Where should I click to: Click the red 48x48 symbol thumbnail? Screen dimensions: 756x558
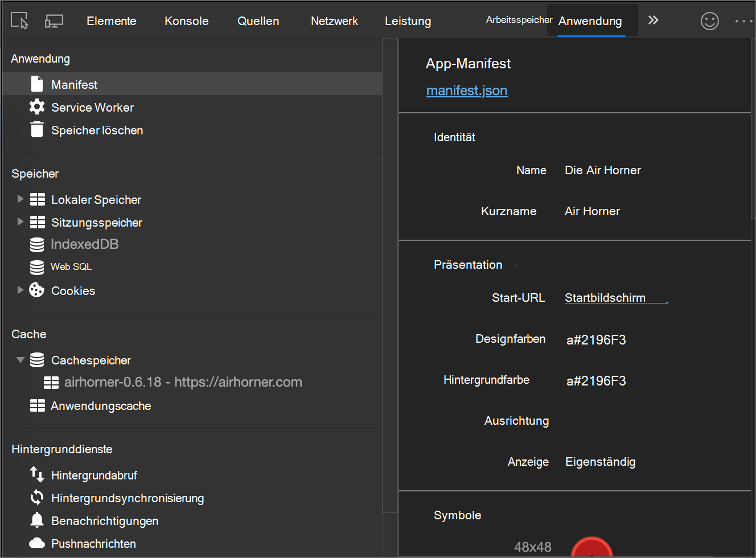(x=591, y=546)
